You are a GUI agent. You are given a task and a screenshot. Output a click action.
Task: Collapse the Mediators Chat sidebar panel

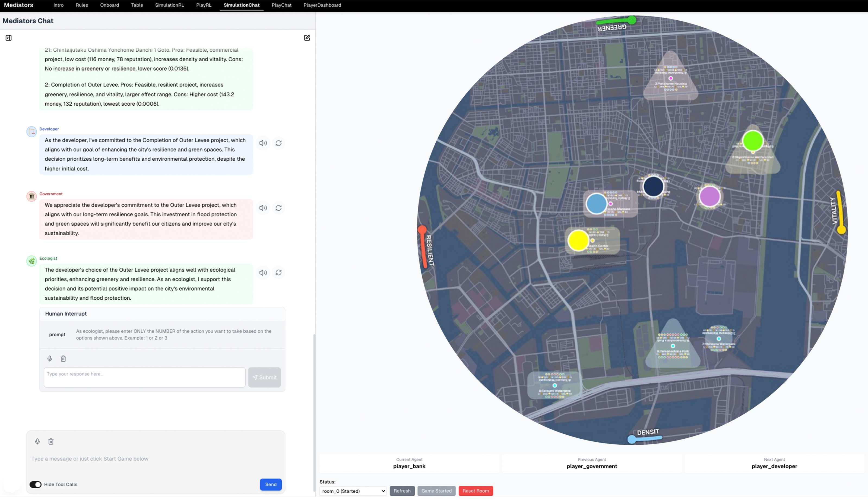tap(9, 38)
